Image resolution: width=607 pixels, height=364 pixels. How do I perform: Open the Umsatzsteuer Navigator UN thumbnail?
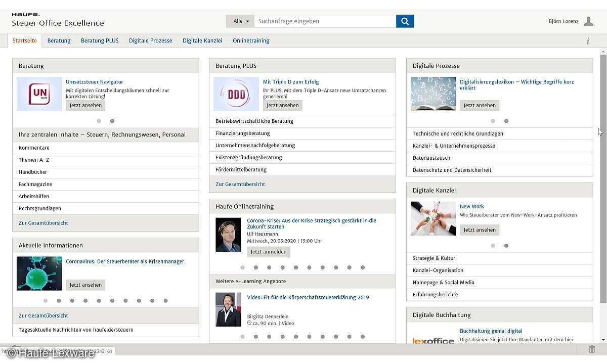coord(39,94)
